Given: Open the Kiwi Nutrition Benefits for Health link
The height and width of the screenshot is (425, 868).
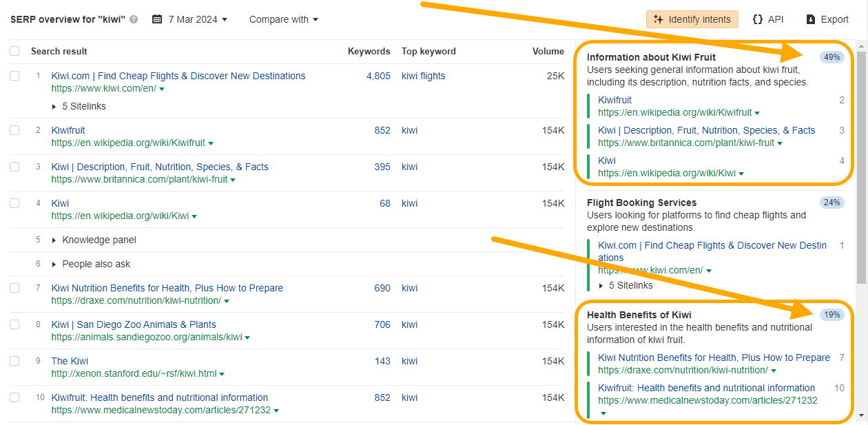Looking at the screenshot, I should coord(167,288).
